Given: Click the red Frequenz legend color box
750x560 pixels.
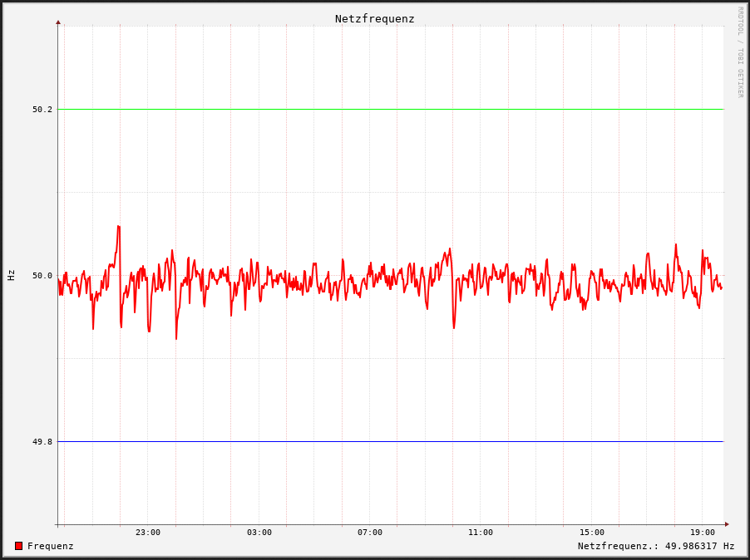Looking at the screenshot, I should (18, 546).
